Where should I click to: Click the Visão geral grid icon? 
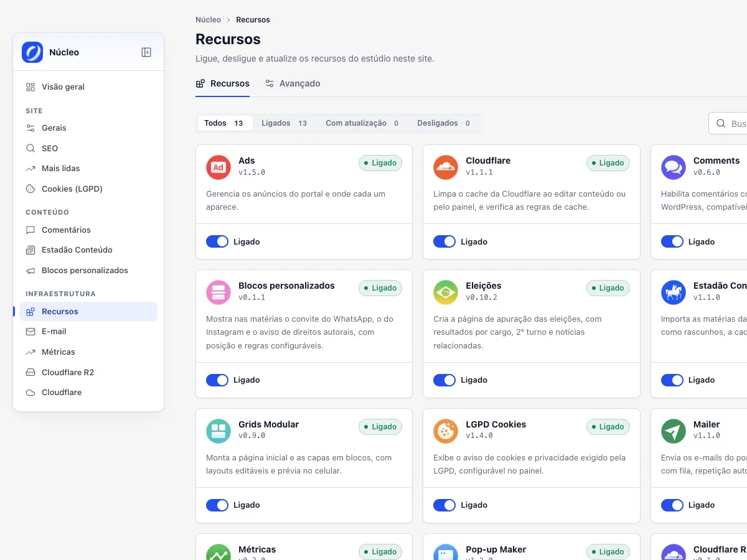[x=31, y=87]
